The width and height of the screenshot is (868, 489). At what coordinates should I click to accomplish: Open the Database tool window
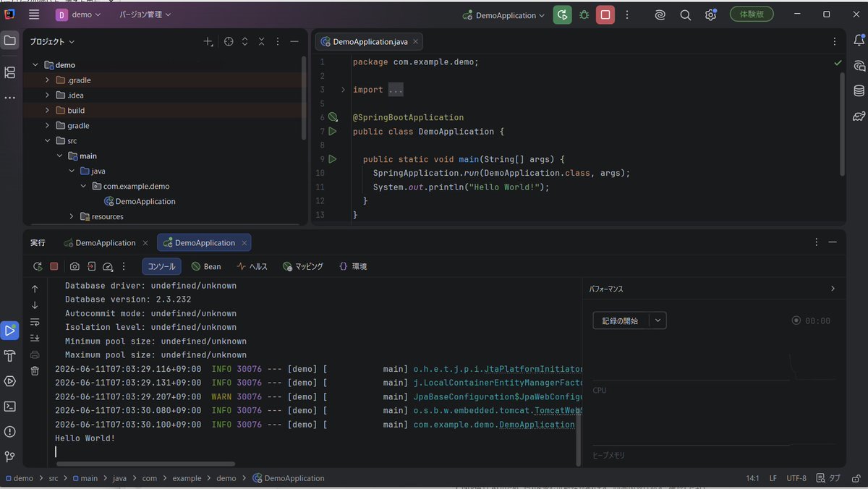point(859,90)
